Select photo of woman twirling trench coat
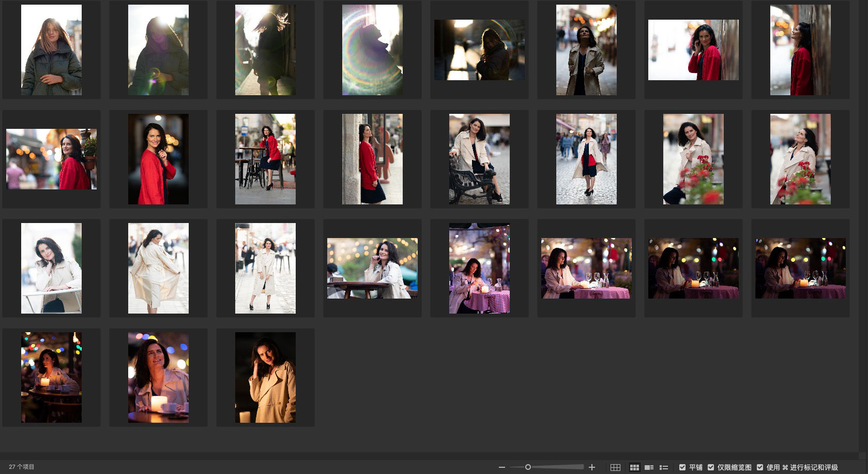868x474 pixels. (158, 268)
